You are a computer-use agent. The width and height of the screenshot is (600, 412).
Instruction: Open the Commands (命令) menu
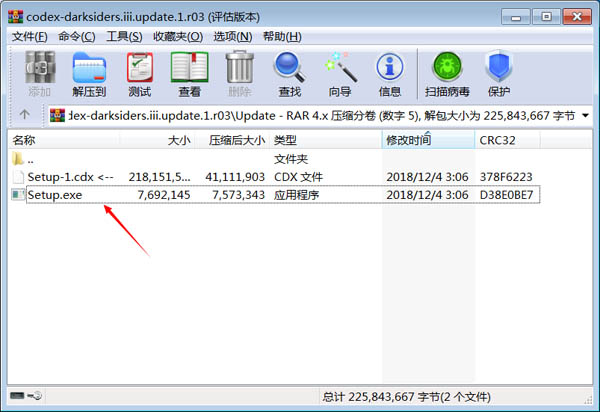coord(77,37)
